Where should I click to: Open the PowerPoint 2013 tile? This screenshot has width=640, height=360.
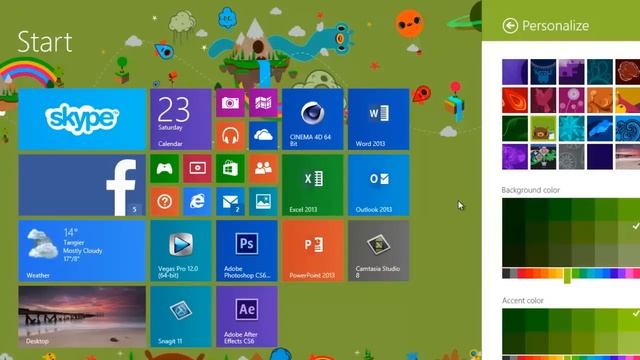(313, 251)
